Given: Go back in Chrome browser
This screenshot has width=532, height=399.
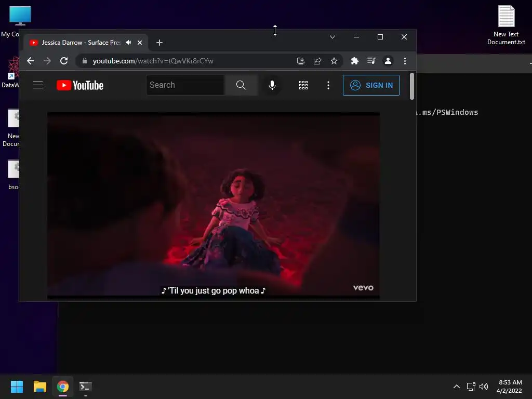Looking at the screenshot, I should coord(31,61).
